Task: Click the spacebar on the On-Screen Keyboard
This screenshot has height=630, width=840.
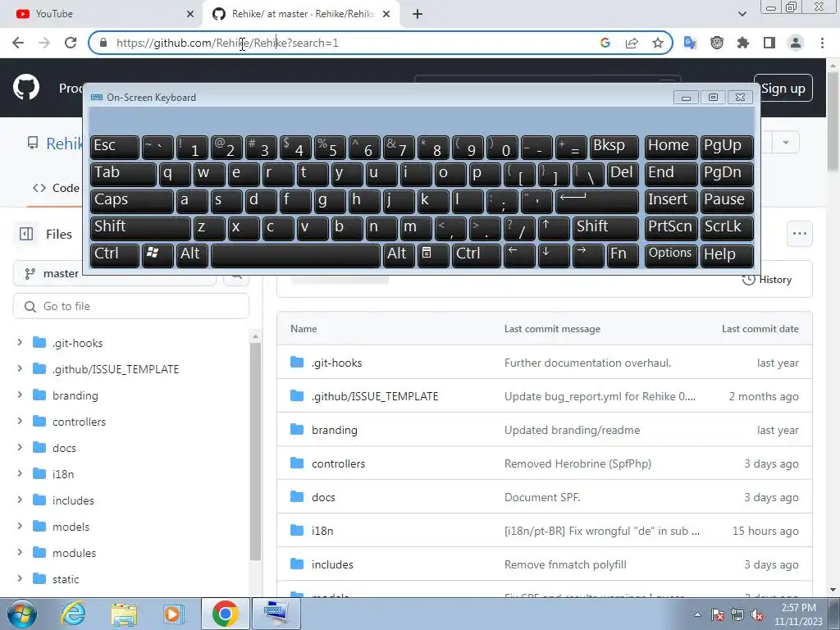Action: pyautogui.click(x=295, y=254)
